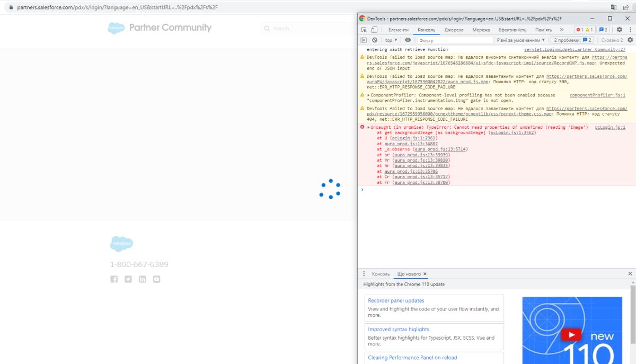Click the Salesforce cloud logo in the footer

pyautogui.click(x=121, y=244)
